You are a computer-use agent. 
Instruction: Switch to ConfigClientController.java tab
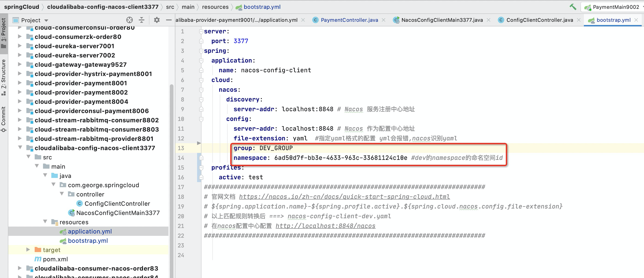(539, 20)
